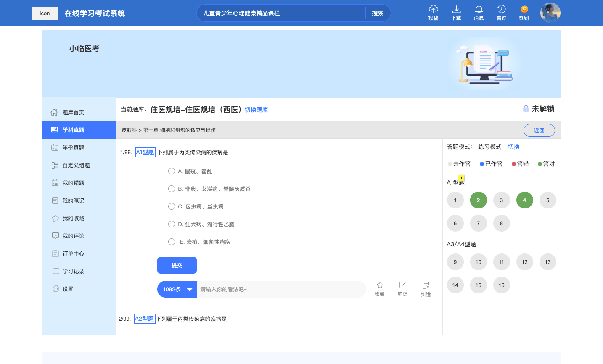This screenshot has height=364, width=603.
Task: Open 我的错题 in the sidebar
Action: click(73, 183)
